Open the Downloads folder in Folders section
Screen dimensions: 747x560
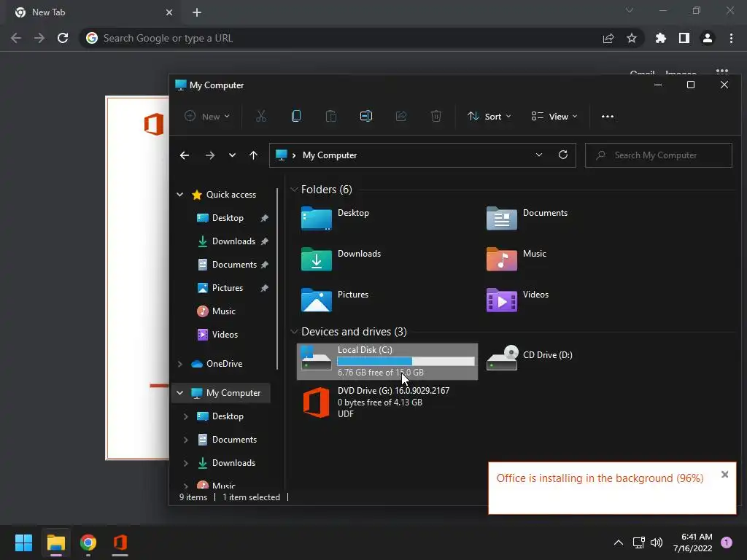click(x=341, y=260)
